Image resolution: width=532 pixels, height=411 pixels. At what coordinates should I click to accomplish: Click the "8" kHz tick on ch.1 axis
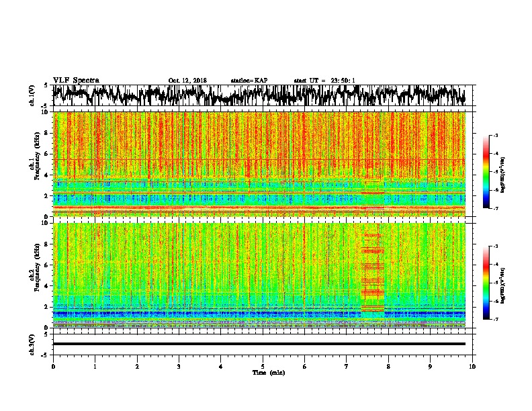46,133
